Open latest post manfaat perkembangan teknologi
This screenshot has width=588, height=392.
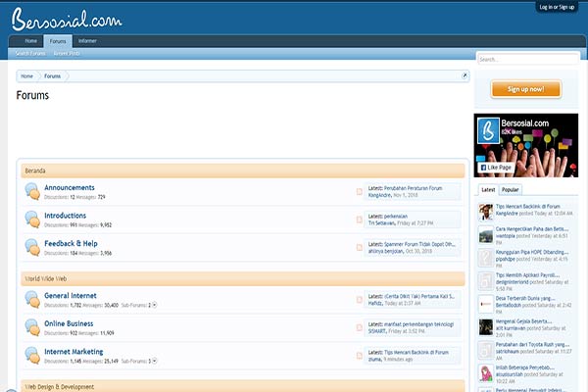(418, 324)
